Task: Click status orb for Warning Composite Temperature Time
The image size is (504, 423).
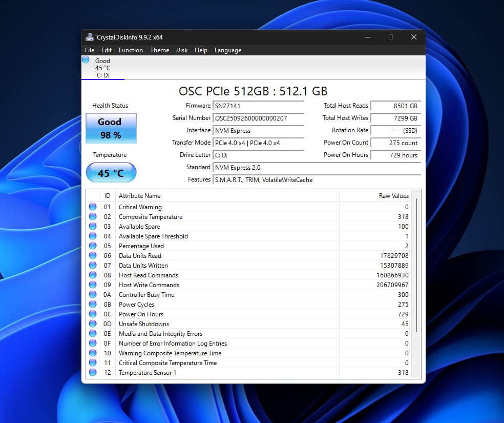Action: pyautogui.click(x=93, y=353)
